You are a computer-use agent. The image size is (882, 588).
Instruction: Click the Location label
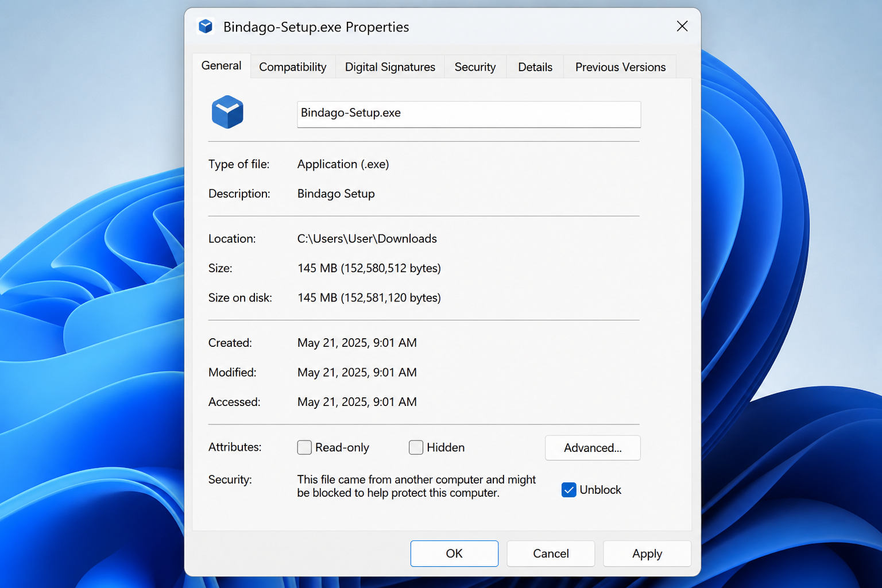(232, 239)
